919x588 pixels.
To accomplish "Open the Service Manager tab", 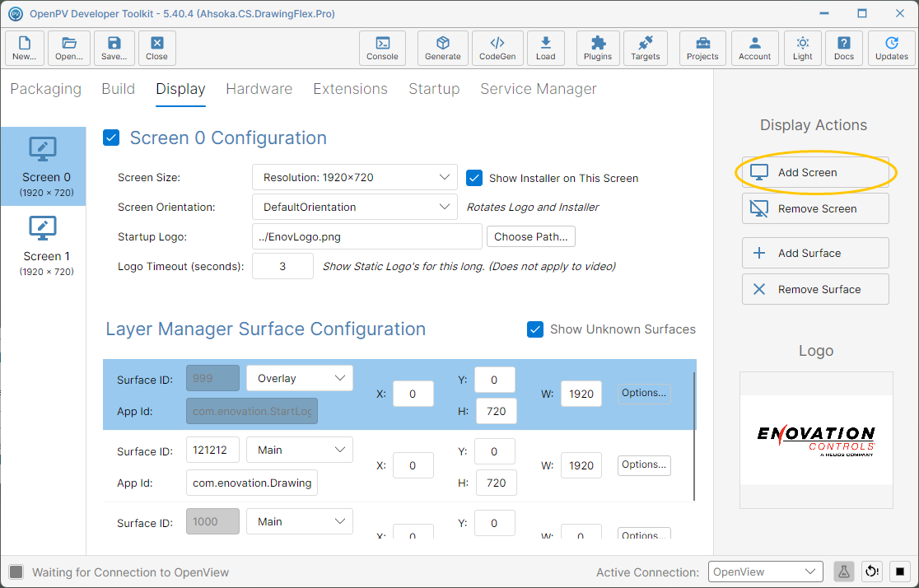I will (538, 89).
